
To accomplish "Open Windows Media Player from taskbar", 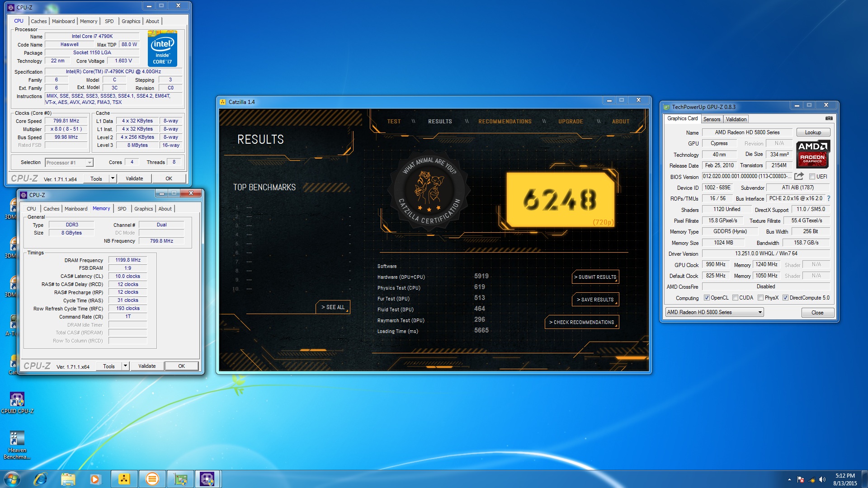I will tap(95, 479).
